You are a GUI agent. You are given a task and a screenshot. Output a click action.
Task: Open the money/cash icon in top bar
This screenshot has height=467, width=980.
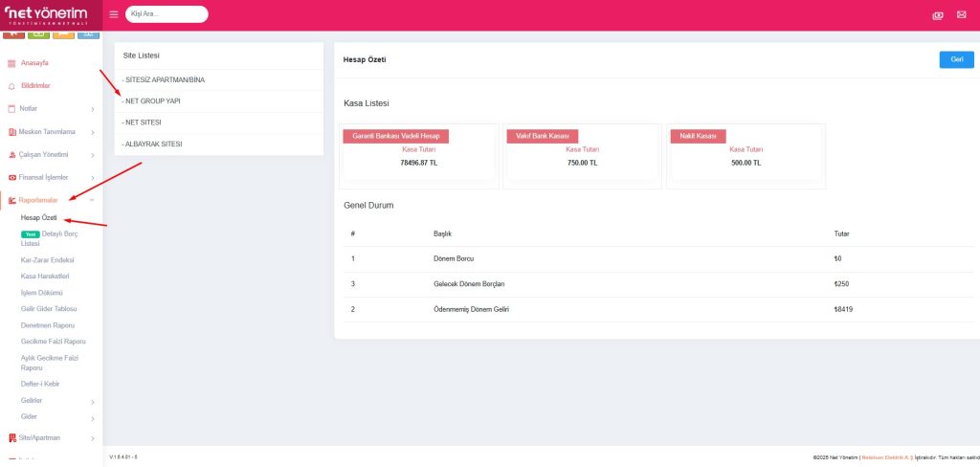point(938,15)
